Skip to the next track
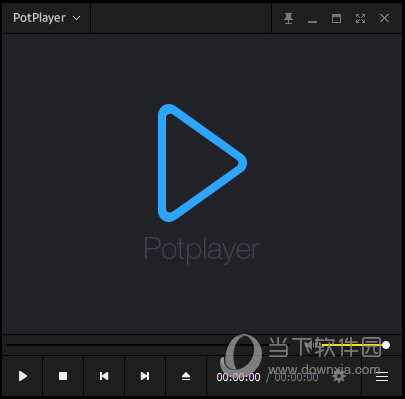 (145, 376)
